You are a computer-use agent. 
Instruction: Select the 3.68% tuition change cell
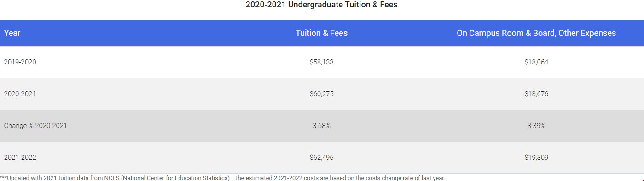[x=321, y=126]
